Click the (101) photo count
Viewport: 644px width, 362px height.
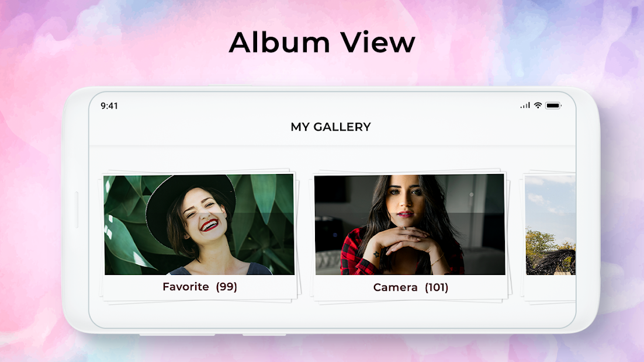[x=437, y=287]
